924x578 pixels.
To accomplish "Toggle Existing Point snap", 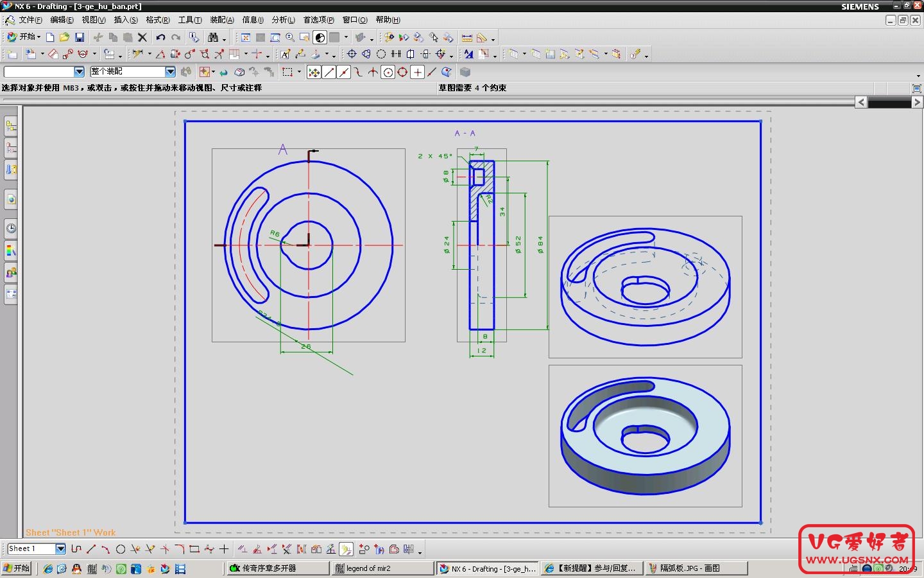I will [x=418, y=72].
